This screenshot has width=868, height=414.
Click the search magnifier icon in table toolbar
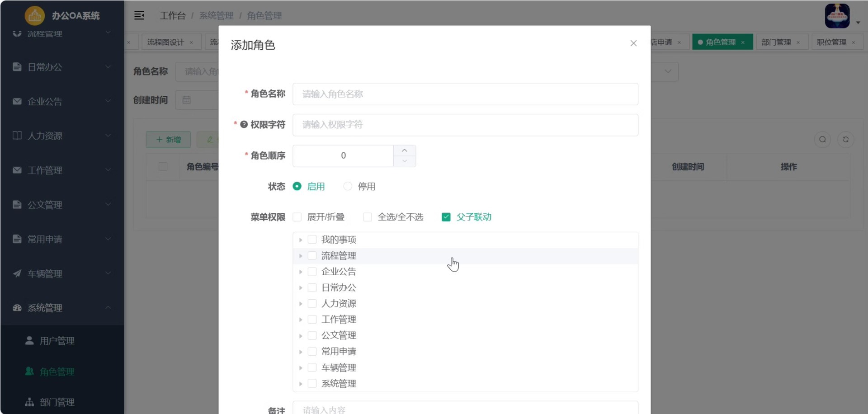(x=822, y=140)
